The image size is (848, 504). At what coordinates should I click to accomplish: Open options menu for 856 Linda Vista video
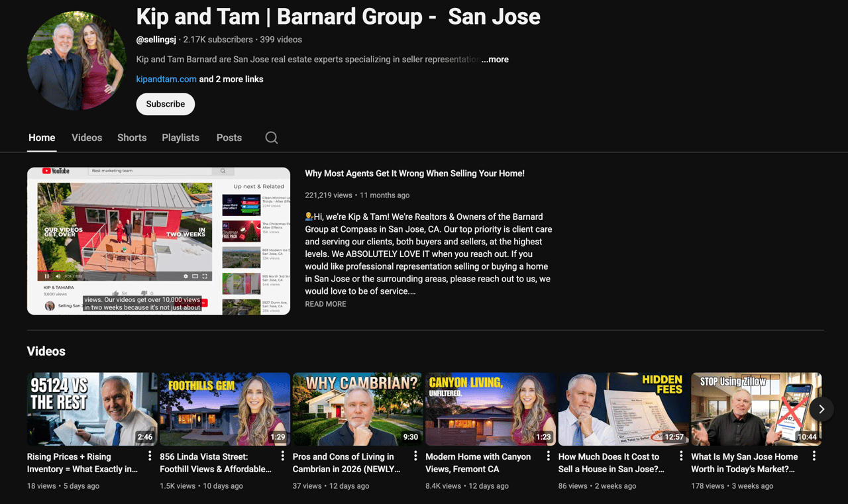283,456
